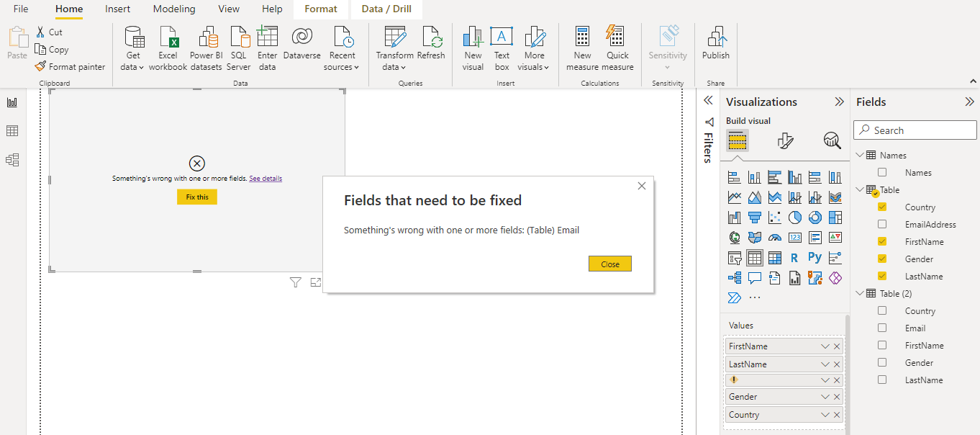Select the Ribbon chart visual
The image size is (980, 435).
835,197
